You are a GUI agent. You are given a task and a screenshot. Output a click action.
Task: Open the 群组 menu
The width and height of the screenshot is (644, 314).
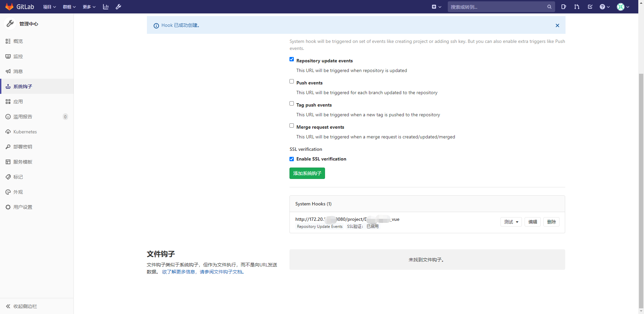[68, 7]
